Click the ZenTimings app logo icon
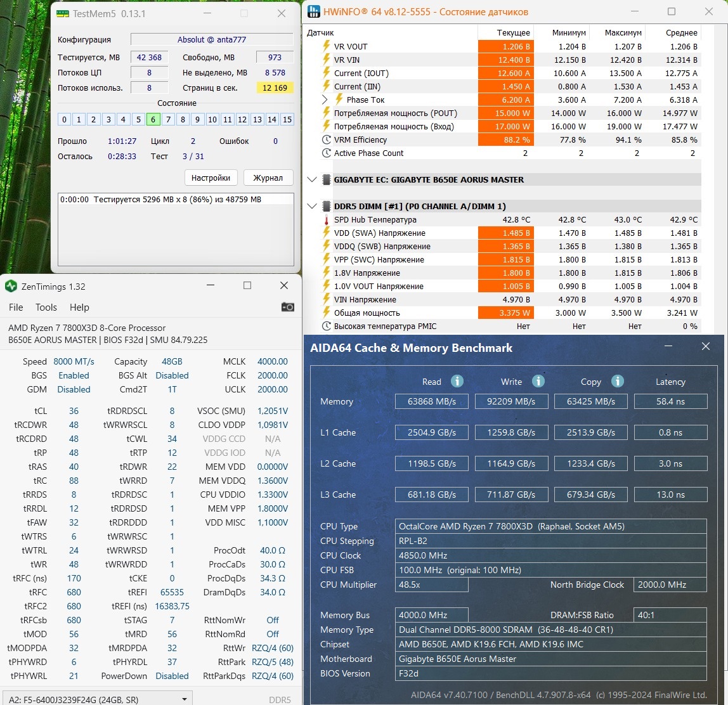The image size is (728, 705). 11,287
